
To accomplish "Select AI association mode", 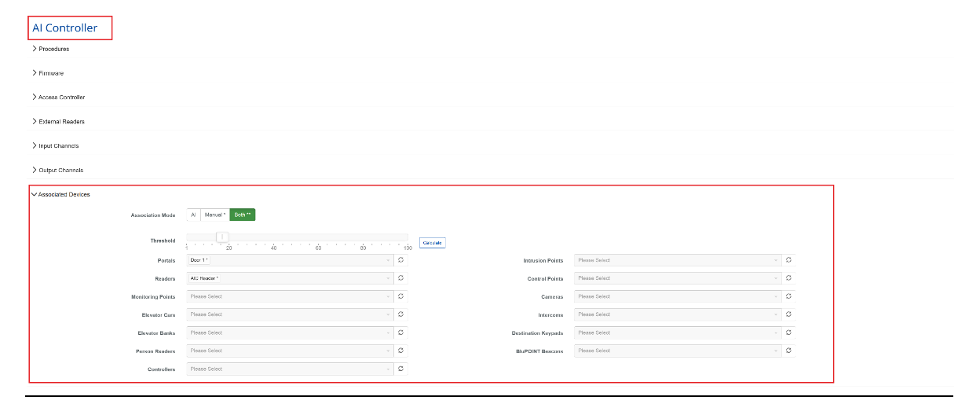I will [193, 215].
